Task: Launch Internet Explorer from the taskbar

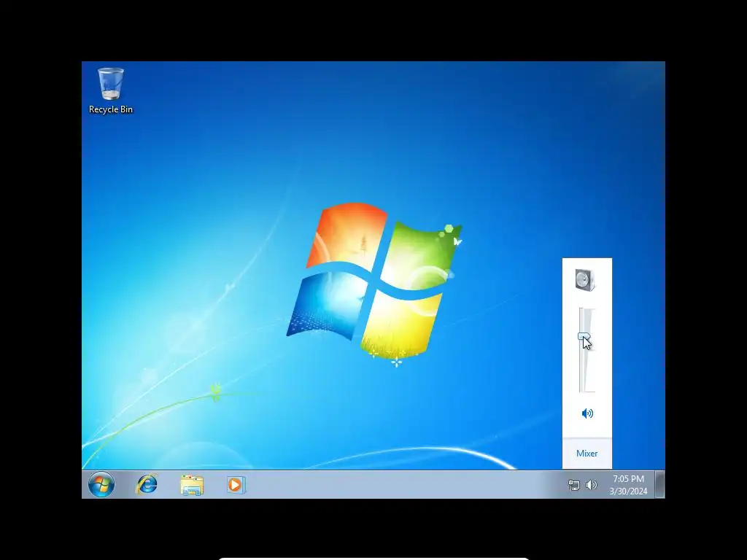Action: click(x=147, y=485)
